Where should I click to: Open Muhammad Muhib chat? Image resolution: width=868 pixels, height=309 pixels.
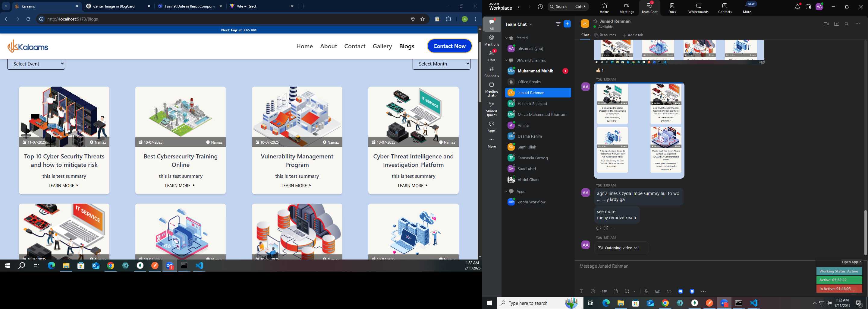click(538, 71)
